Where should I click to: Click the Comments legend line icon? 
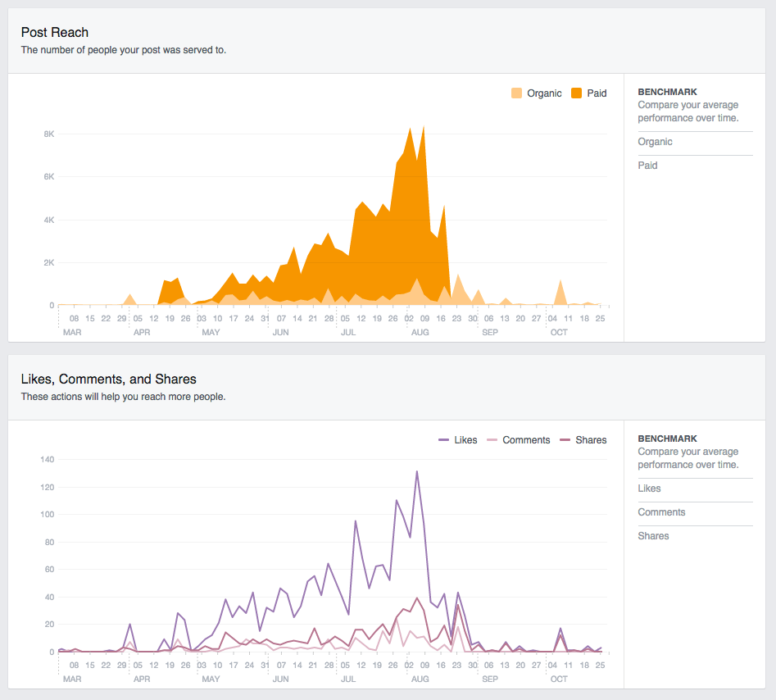(x=493, y=440)
